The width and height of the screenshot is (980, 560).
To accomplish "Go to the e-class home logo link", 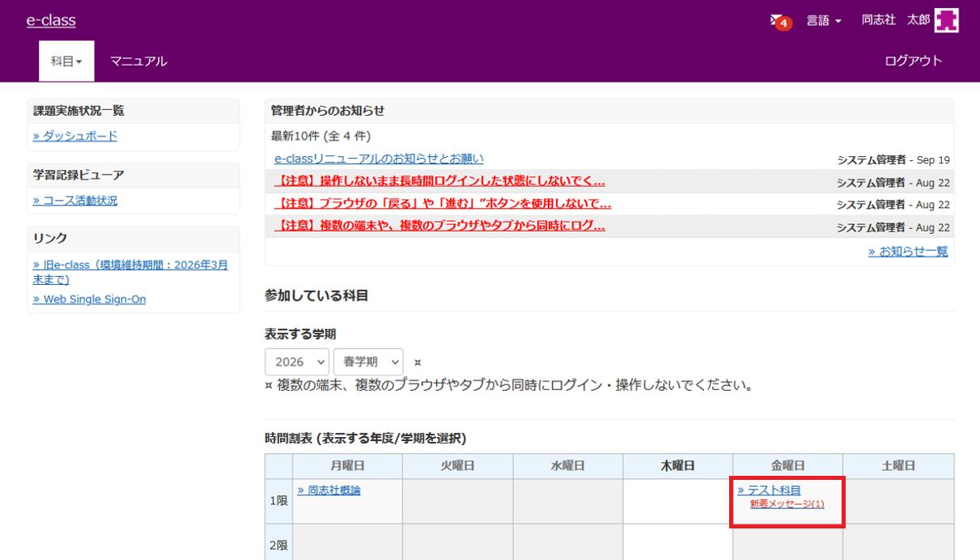I will coord(51,21).
